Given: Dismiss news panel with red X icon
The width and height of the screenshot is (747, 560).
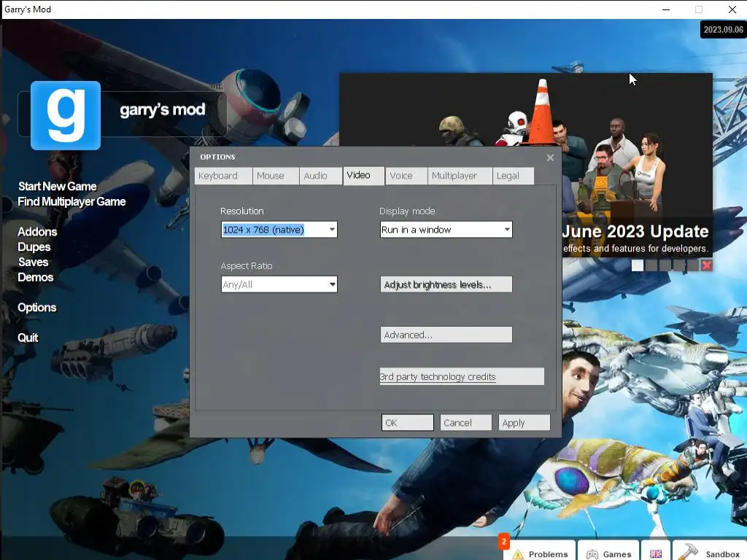Looking at the screenshot, I should tap(706, 265).
